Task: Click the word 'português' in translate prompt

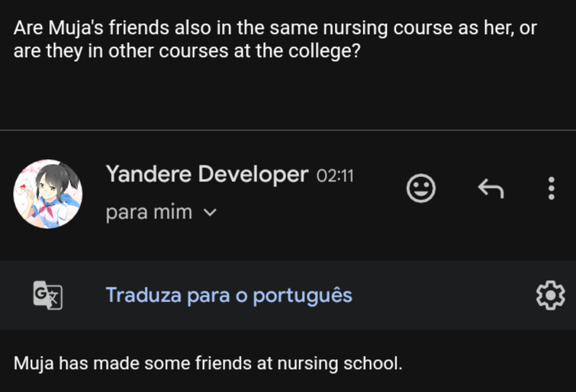Action: (x=302, y=296)
